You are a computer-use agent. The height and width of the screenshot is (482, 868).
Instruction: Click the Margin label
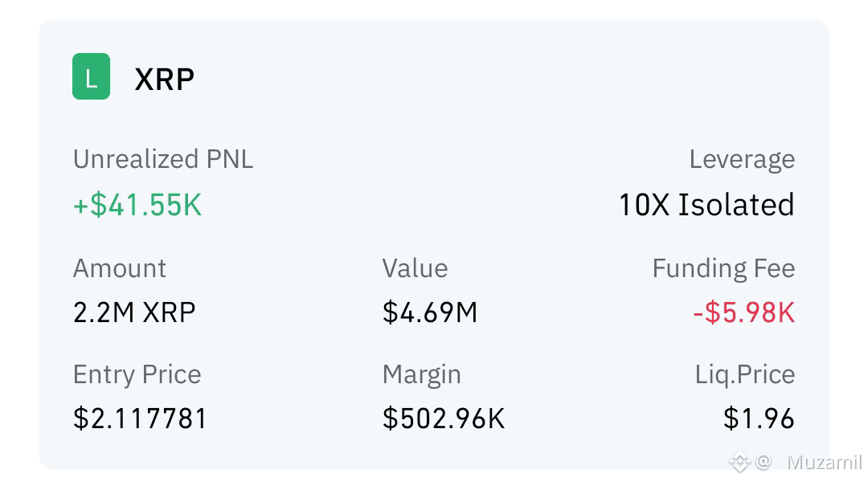click(x=422, y=374)
